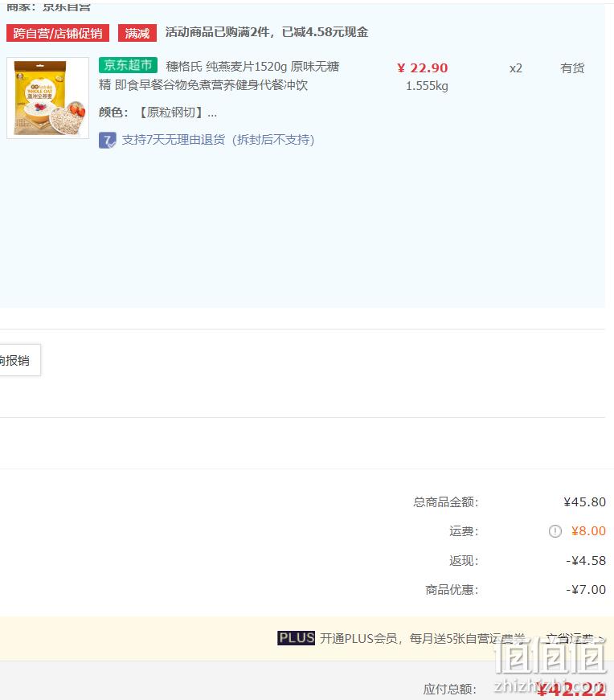Select the quantity text x2
Screen dimensions: 614x700
click(516, 68)
